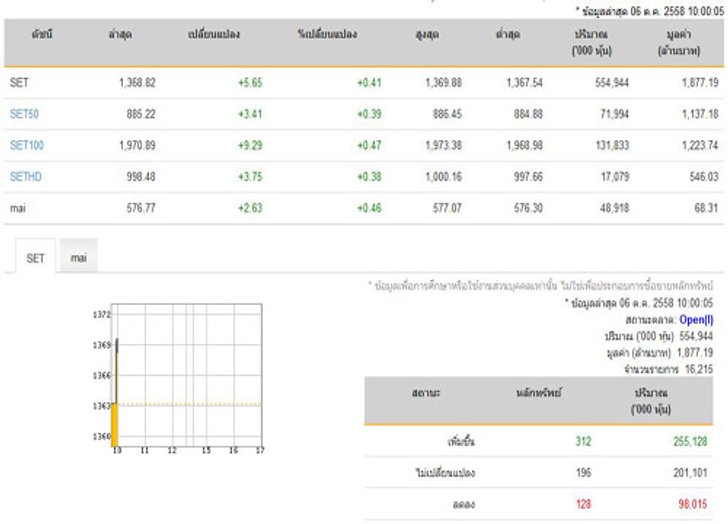Select SET100 change +9.29

click(x=250, y=145)
